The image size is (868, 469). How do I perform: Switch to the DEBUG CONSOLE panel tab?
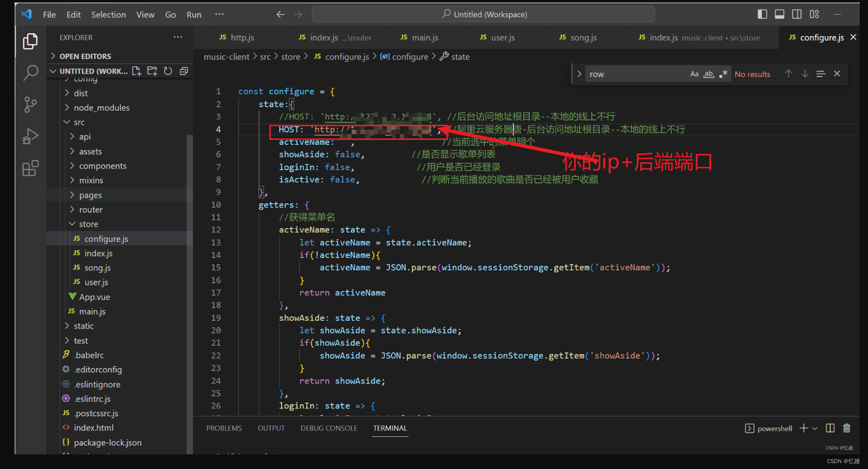(329, 428)
